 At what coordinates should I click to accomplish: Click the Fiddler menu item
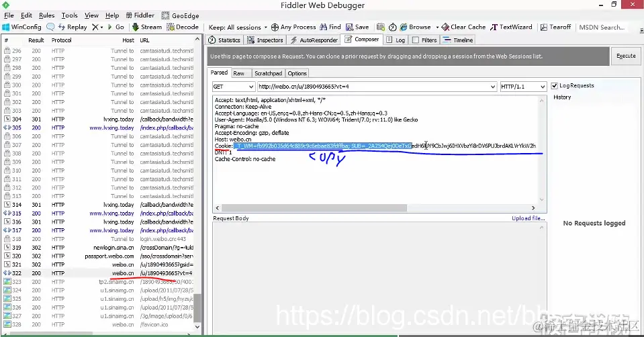click(140, 15)
